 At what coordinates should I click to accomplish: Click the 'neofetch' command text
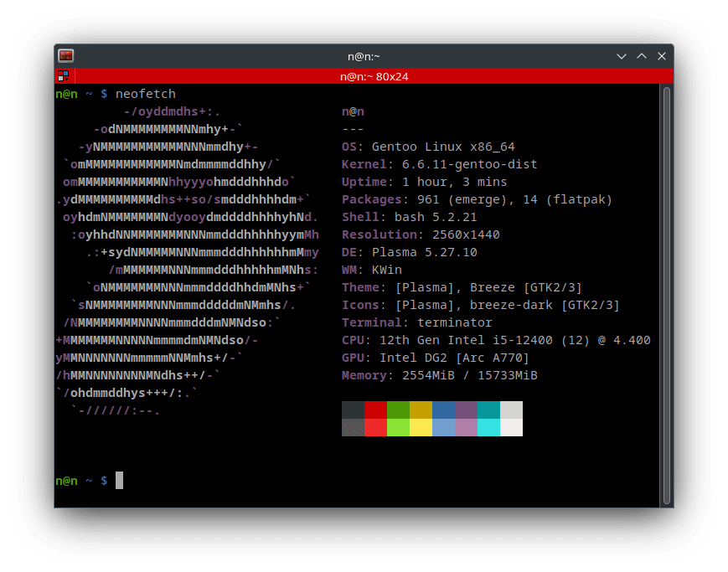tap(145, 94)
